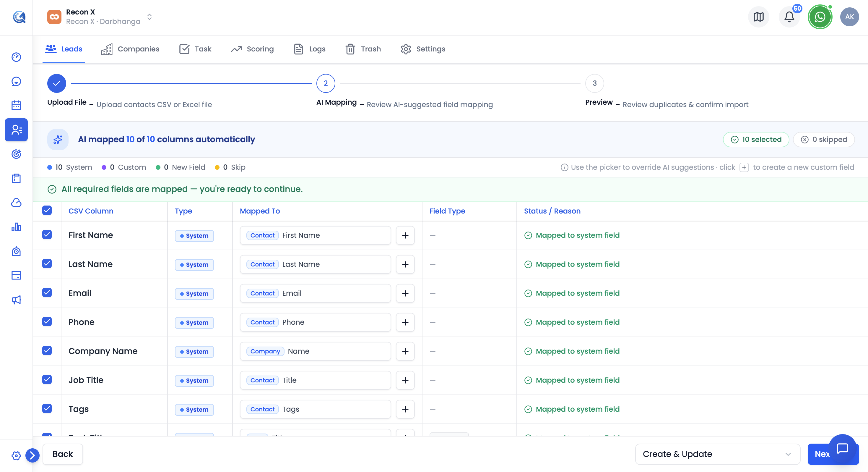Uncheck the Last Name row checkbox
Image resolution: width=868 pixels, height=472 pixels.
47,264
